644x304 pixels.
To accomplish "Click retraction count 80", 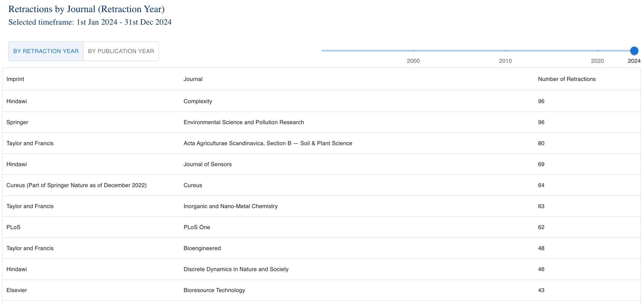I will 541,143.
